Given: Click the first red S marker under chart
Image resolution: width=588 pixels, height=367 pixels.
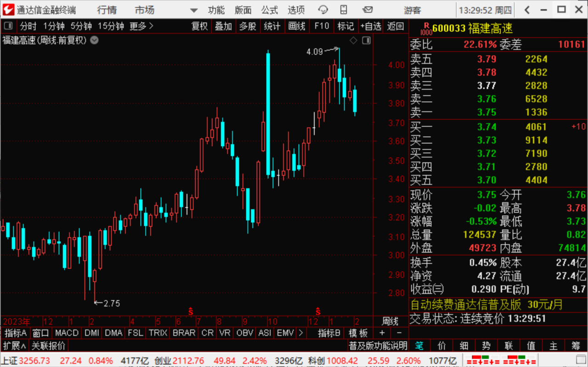Looking at the screenshot, I should tap(191, 311).
